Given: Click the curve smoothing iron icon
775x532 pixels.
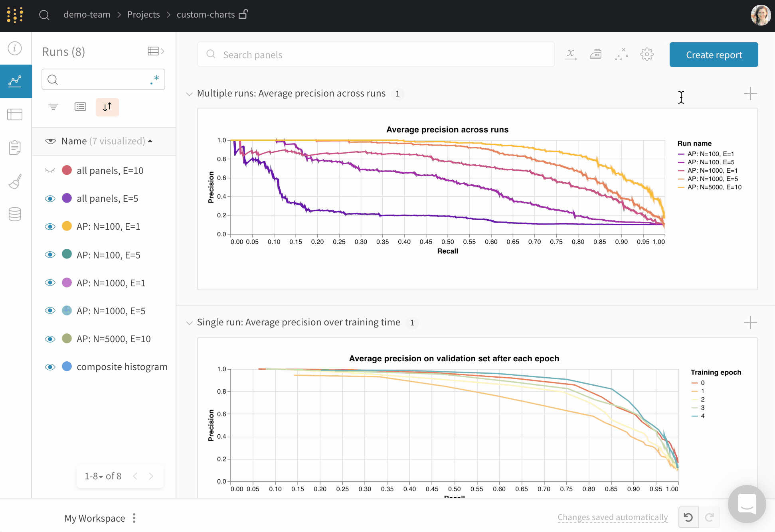Looking at the screenshot, I should (x=596, y=54).
